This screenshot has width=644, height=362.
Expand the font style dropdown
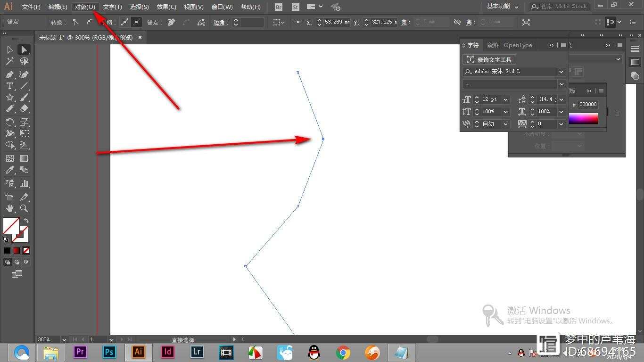tap(561, 84)
